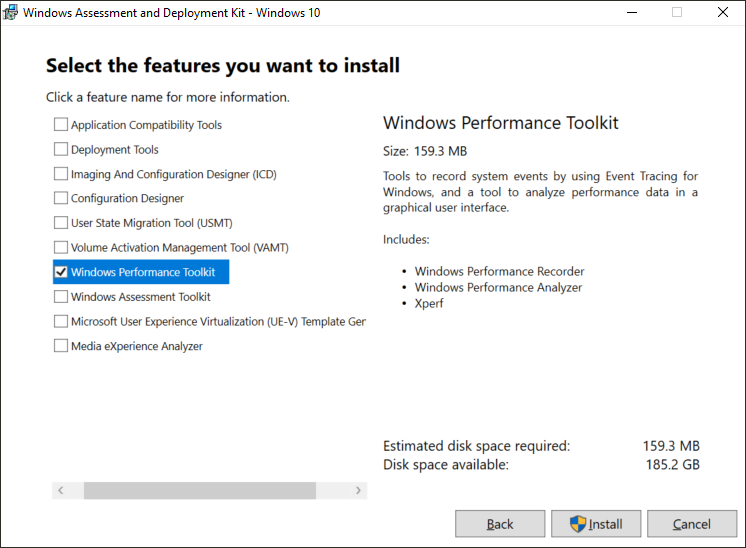Check Volume Activation Management Tool box
746x548 pixels.
tap(61, 248)
